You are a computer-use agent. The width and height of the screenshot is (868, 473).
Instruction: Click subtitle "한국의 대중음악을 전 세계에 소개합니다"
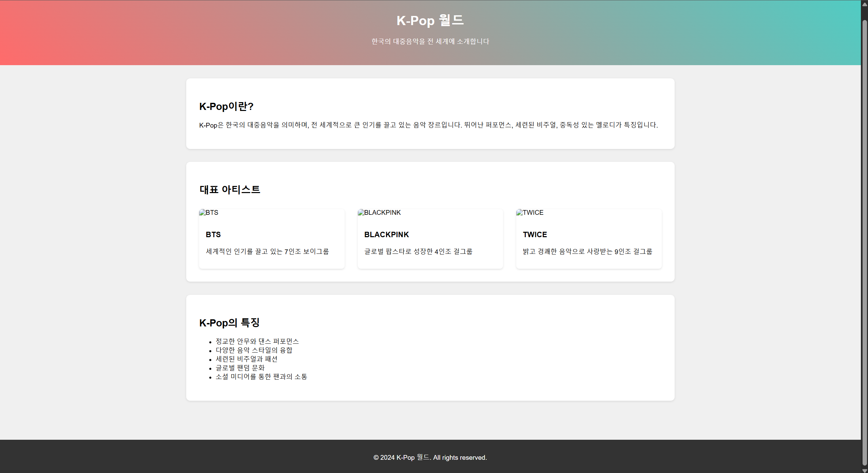430,41
